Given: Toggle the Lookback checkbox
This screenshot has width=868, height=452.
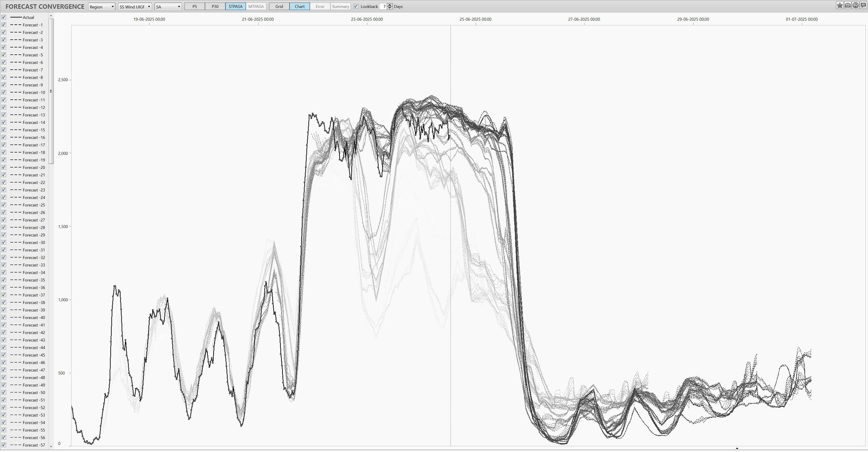Looking at the screenshot, I should click(356, 6).
